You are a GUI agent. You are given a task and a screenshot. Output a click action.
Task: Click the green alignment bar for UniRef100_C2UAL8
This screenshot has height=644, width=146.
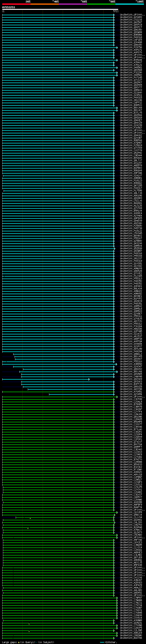pyautogui.click(x=58, y=402)
